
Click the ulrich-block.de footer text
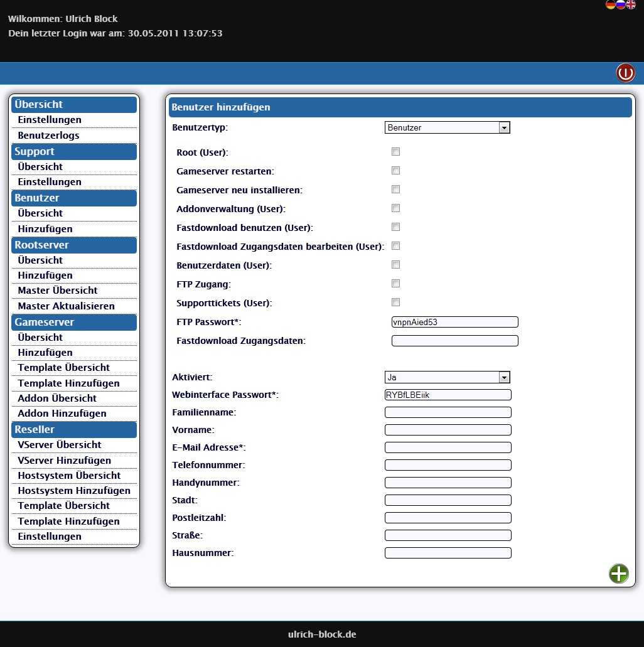322,634
